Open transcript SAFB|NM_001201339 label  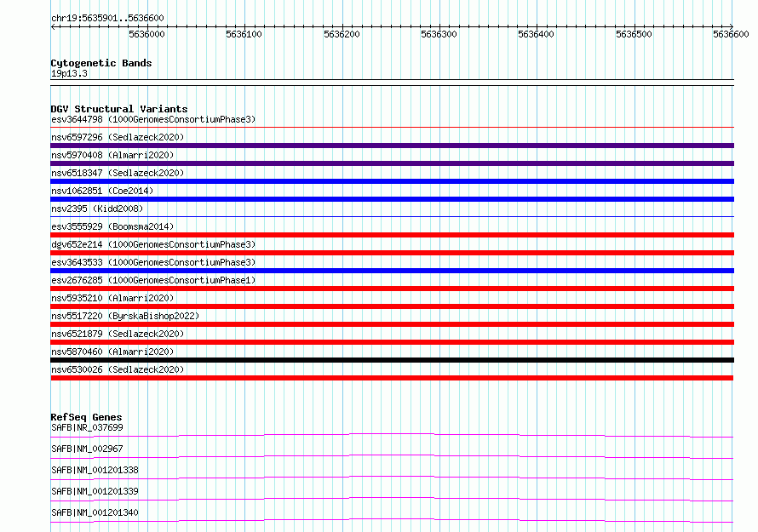coord(95,491)
